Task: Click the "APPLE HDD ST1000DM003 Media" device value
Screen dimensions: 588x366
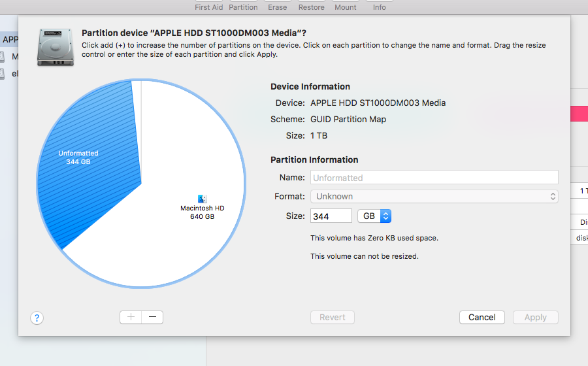Action: click(x=378, y=103)
